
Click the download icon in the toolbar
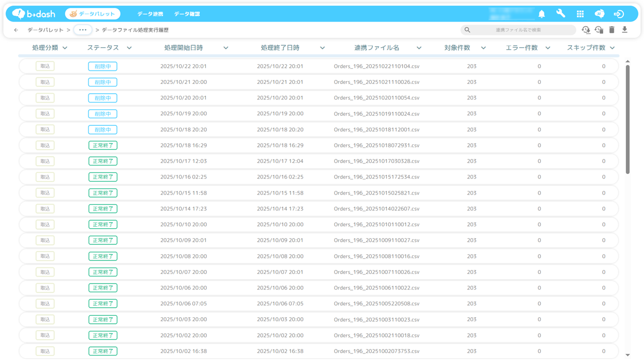coord(625,30)
